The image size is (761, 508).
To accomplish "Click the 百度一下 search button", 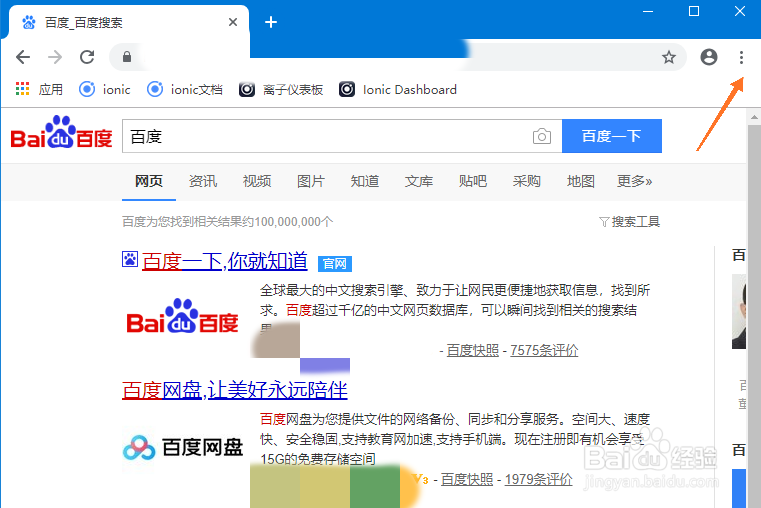I will (612, 136).
